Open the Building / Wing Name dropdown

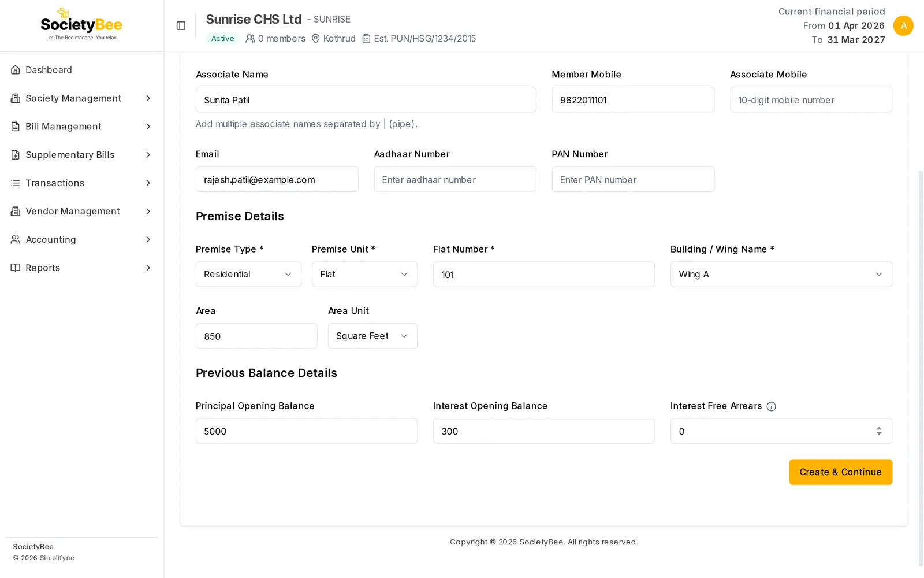pos(781,275)
